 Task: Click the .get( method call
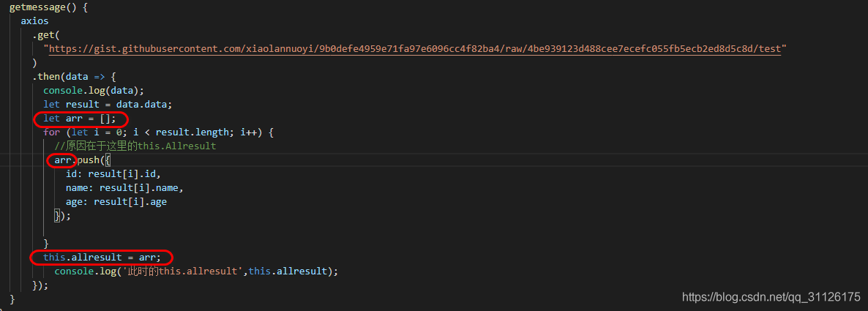coord(47,35)
